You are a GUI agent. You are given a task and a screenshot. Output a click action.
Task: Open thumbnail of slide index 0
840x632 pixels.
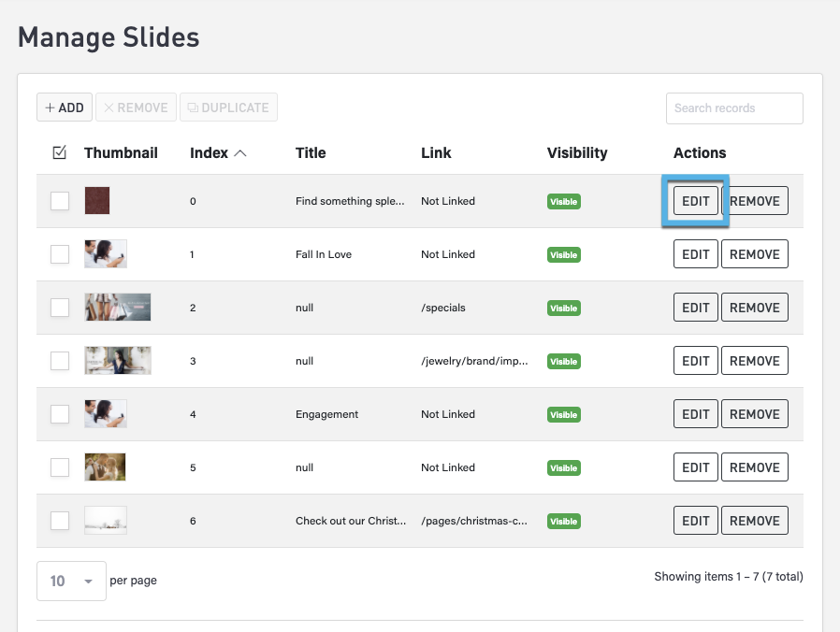[x=97, y=201]
